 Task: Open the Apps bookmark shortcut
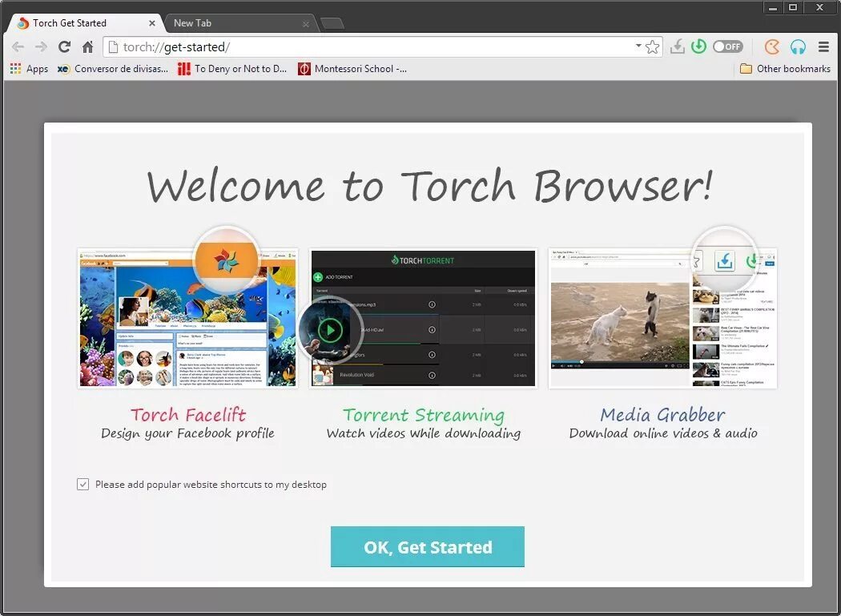pyautogui.click(x=29, y=69)
